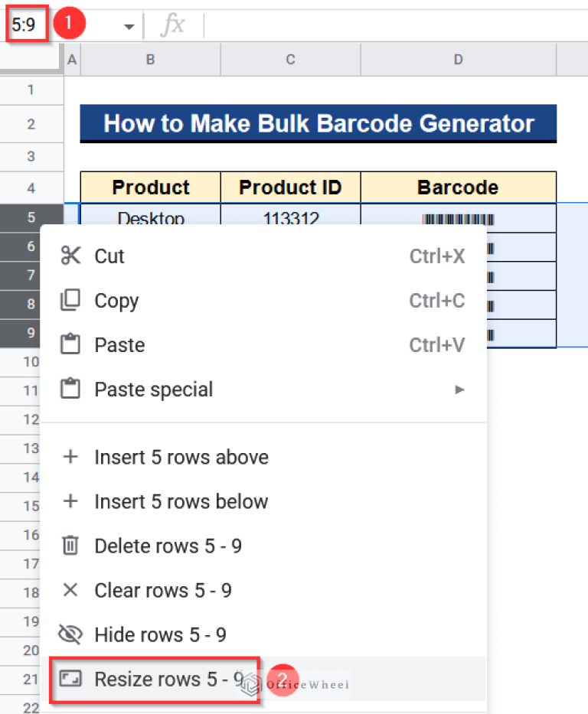Click the fx function icon
588x714 pixels.
(173, 25)
